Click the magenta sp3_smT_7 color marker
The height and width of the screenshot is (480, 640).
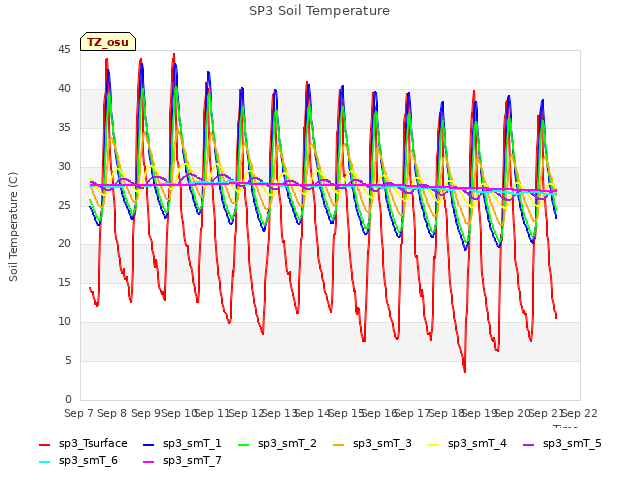click(x=149, y=462)
